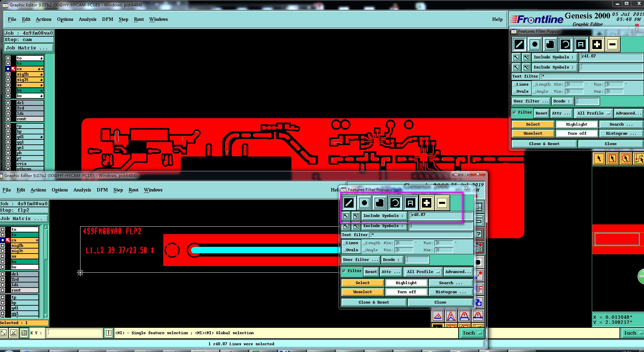Image resolution: width=644 pixels, height=352 pixels.
Task: Click the Unselect button in the cam window popup
Action: (533, 134)
